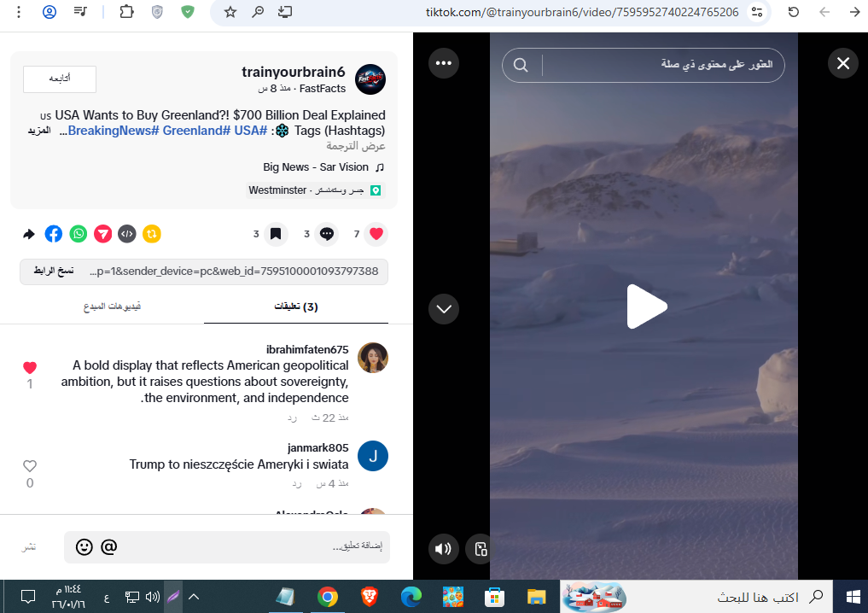The width and height of the screenshot is (868, 613).
Task: Open the Westminster location tag
Action: [315, 190]
